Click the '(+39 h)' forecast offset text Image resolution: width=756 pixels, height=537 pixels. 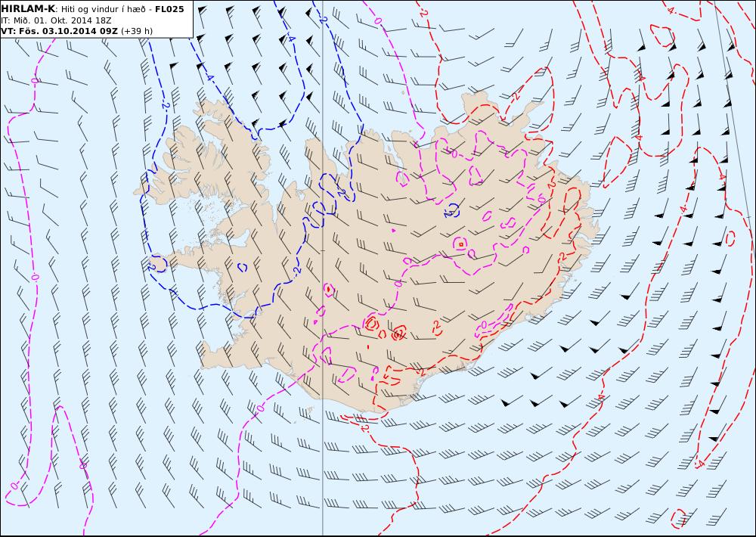click(x=137, y=31)
